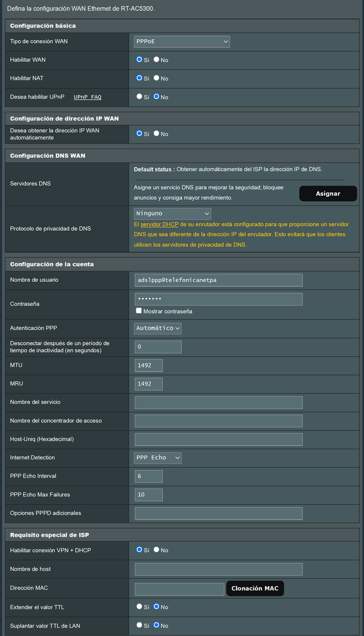Image resolution: width=364 pixels, height=636 pixels.
Task: Enable WAN with the Sí radio button
Action: coord(140,60)
